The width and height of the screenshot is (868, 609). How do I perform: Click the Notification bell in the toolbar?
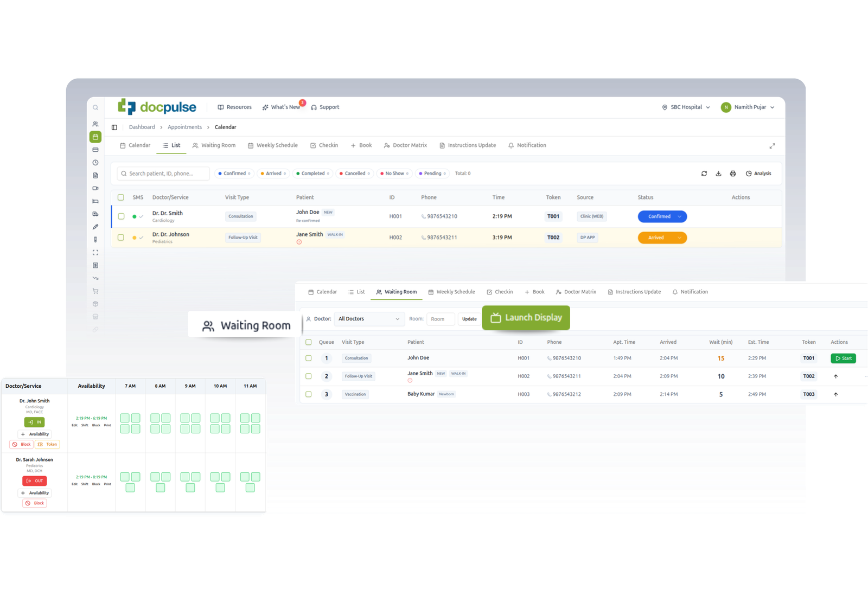[510, 145]
